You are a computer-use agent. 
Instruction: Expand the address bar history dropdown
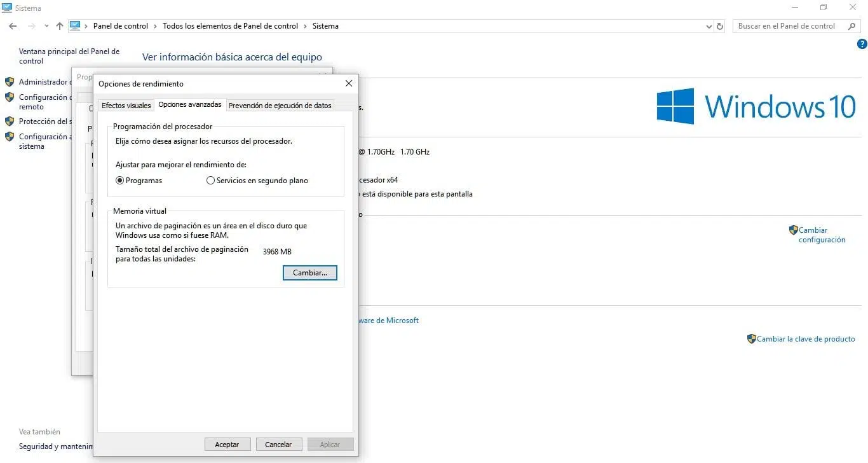[x=709, y=27]
